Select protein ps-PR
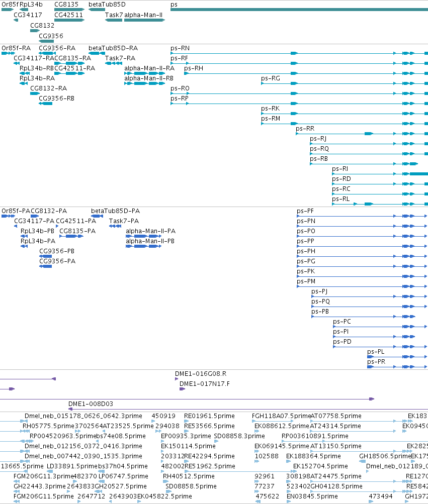Viewport: 428px width, 504px height. pyautogui.click(x=376, y=362)
